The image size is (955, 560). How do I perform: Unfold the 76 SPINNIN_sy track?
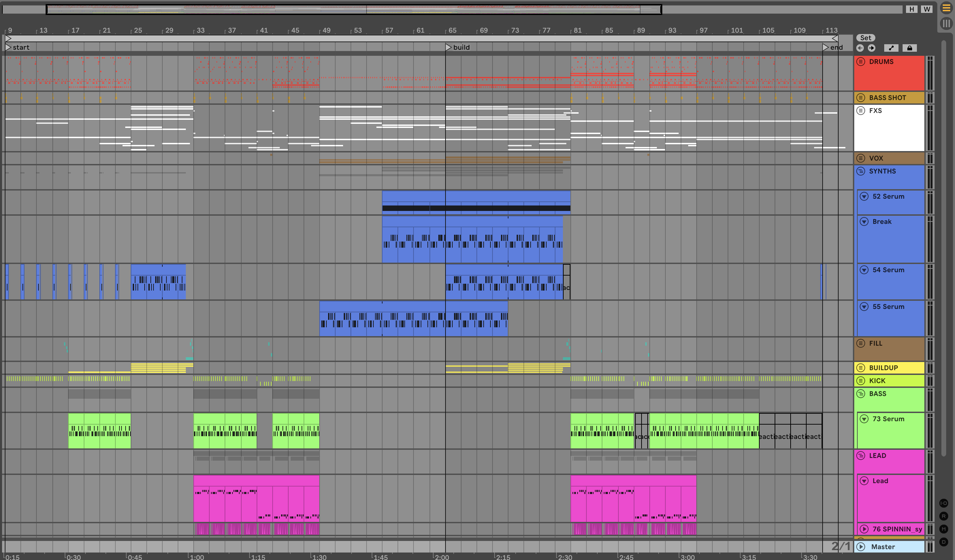click(864, 529)
